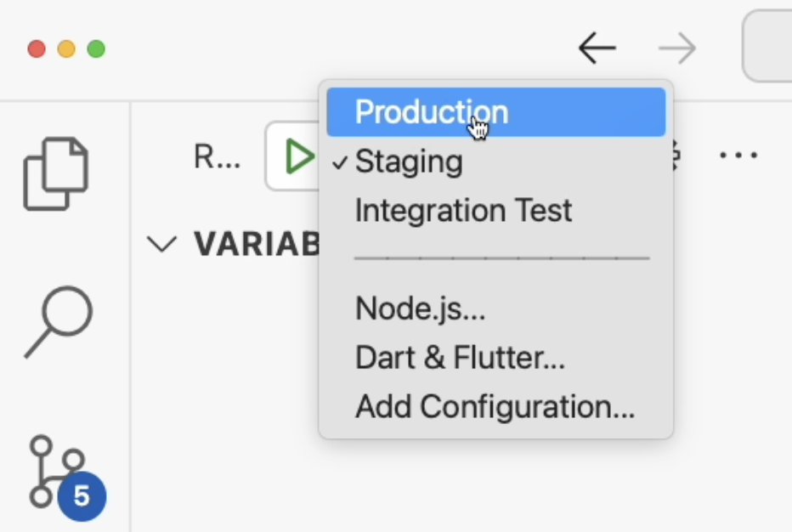Open the Explorer view in the activity bar
Viewport: 792px width, 532px height.
tap(56, 174)
